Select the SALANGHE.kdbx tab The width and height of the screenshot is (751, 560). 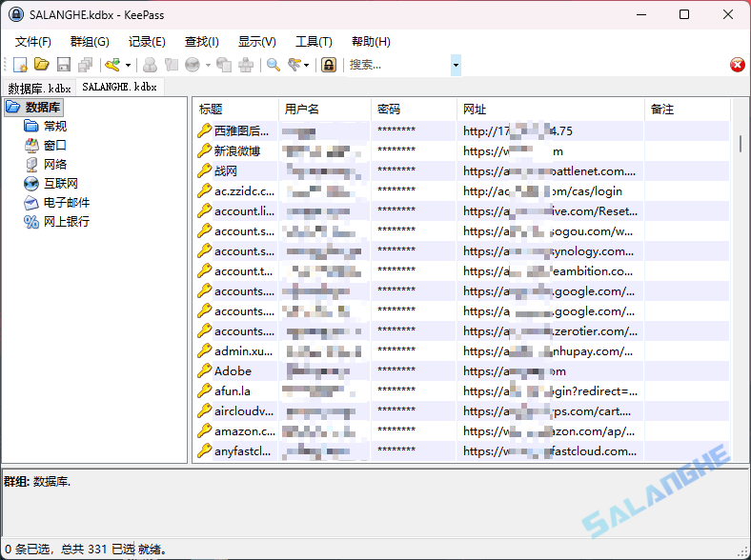[x=120, y=87]
